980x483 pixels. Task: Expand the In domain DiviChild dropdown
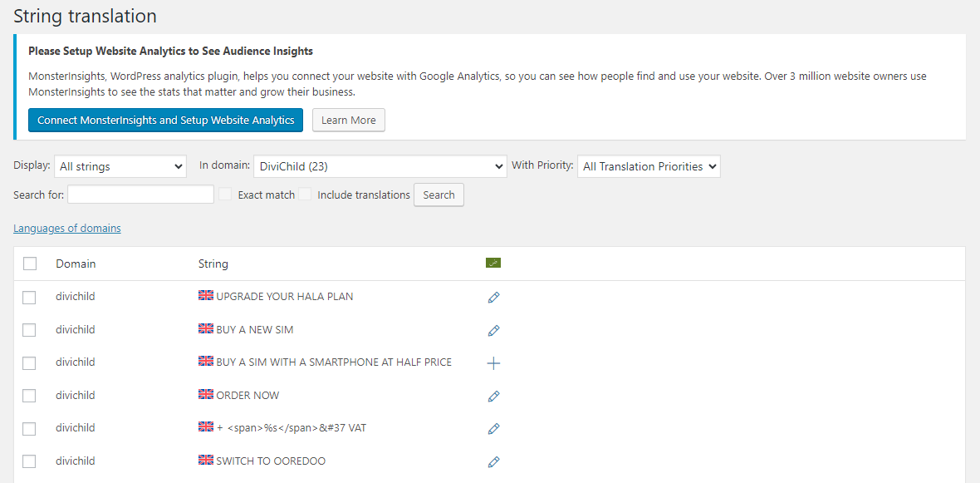tap(380, 166)
